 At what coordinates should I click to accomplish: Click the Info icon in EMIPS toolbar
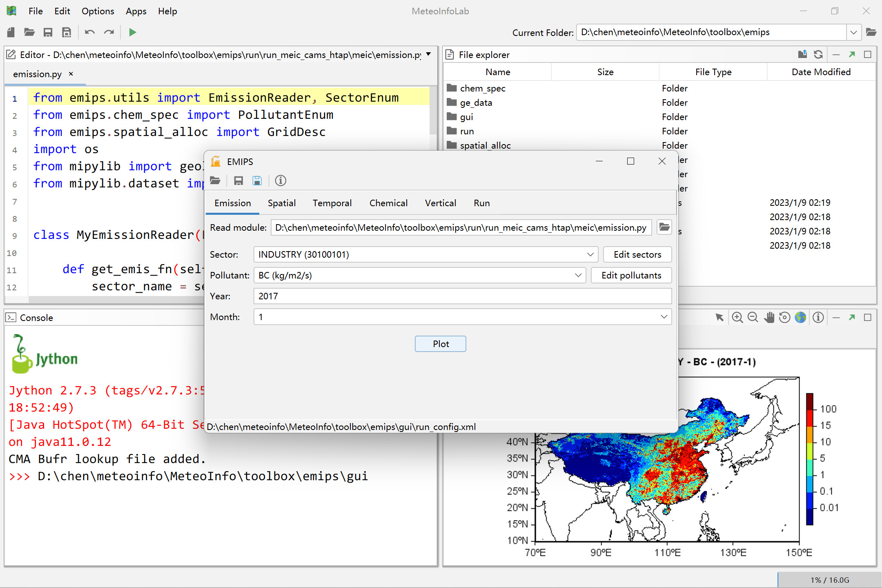click(281, 180)
